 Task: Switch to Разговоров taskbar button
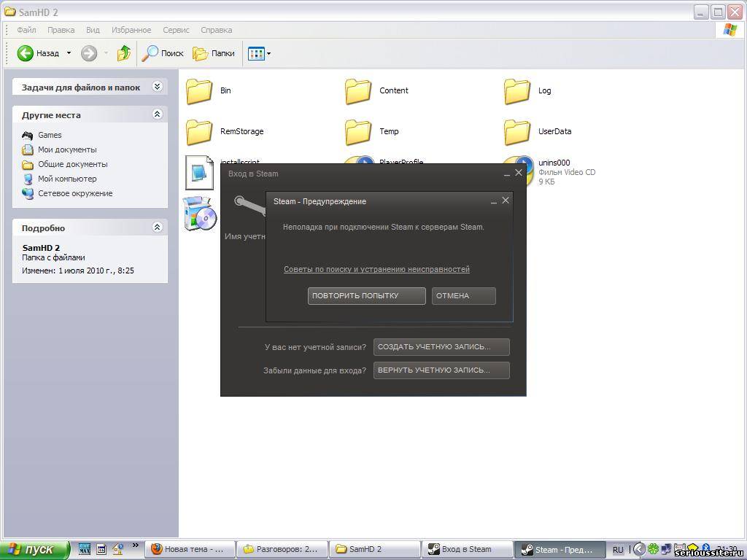coord(282,550)
